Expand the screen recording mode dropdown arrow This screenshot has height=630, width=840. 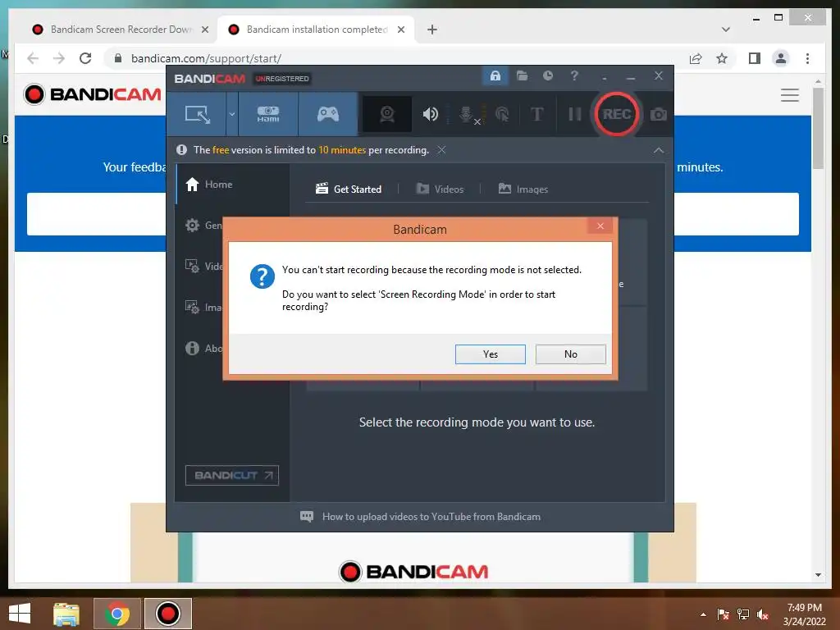tap(232, 114)
